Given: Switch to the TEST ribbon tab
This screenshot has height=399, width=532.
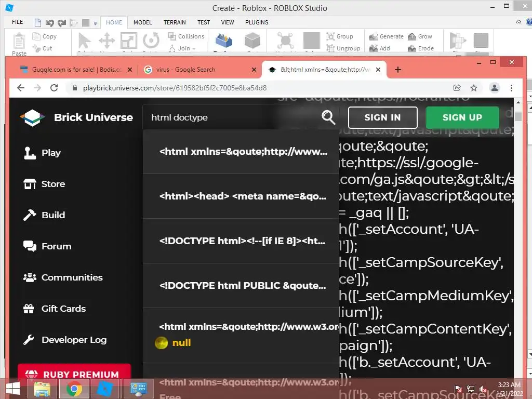Looking at the screenshot, I should pyautogui.click(x=204, y=22).
